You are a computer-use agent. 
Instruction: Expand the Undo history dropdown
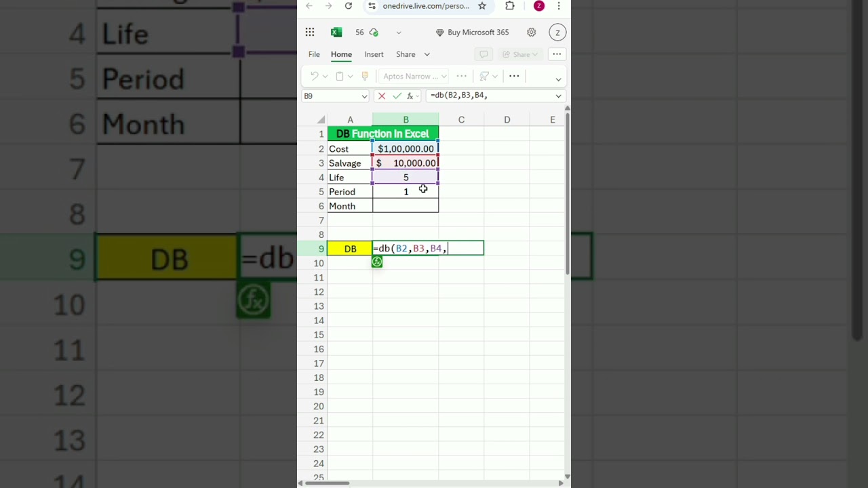[325, 77]
